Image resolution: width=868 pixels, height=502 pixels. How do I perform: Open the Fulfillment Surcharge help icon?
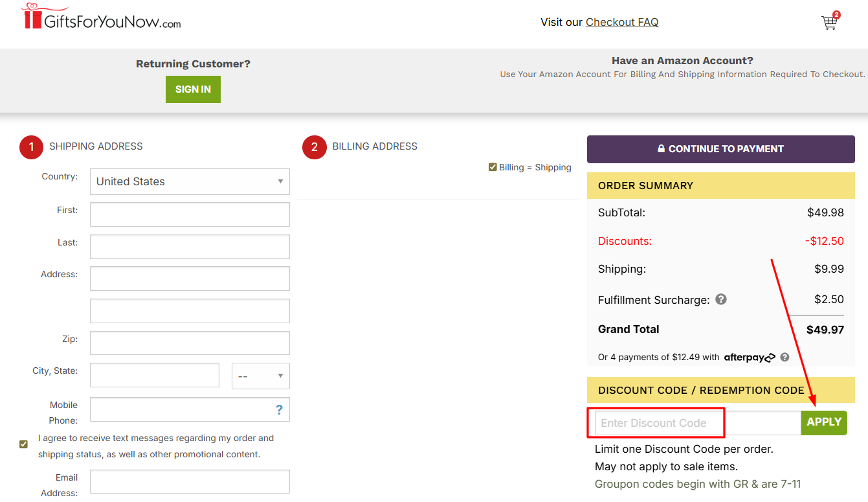point(721,299)
